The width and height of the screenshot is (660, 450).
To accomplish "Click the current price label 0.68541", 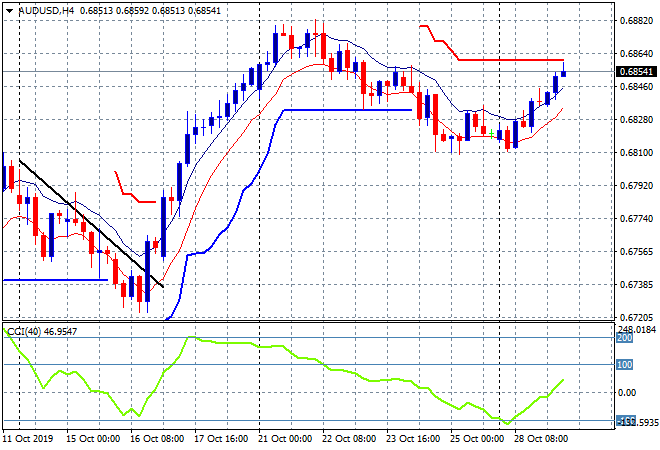I will pyautogui.click(x=636, y=72).
